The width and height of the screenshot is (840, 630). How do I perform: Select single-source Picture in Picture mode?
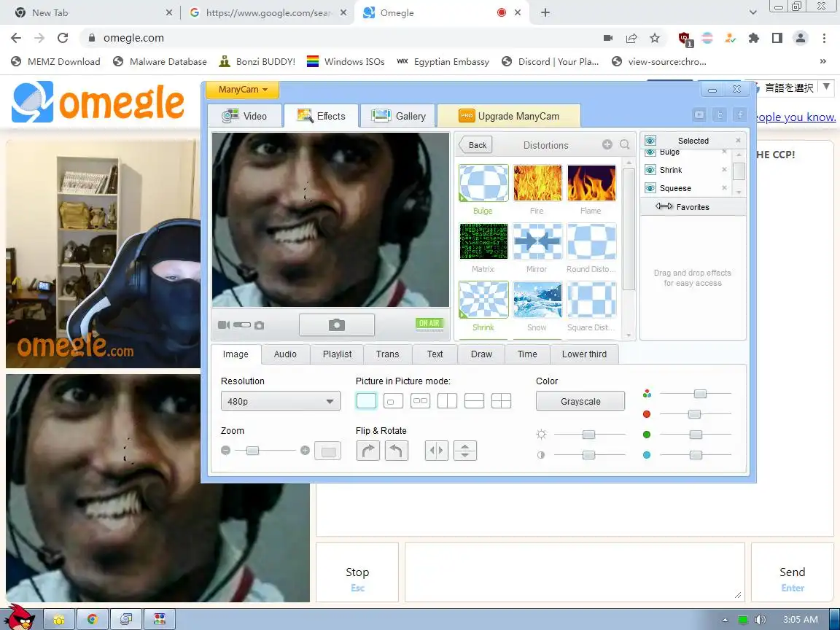(x=367, y=401)
